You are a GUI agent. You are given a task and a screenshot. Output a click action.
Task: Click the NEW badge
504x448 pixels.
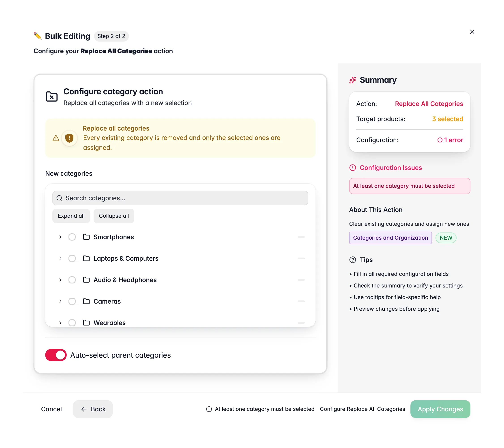(446, 238)
